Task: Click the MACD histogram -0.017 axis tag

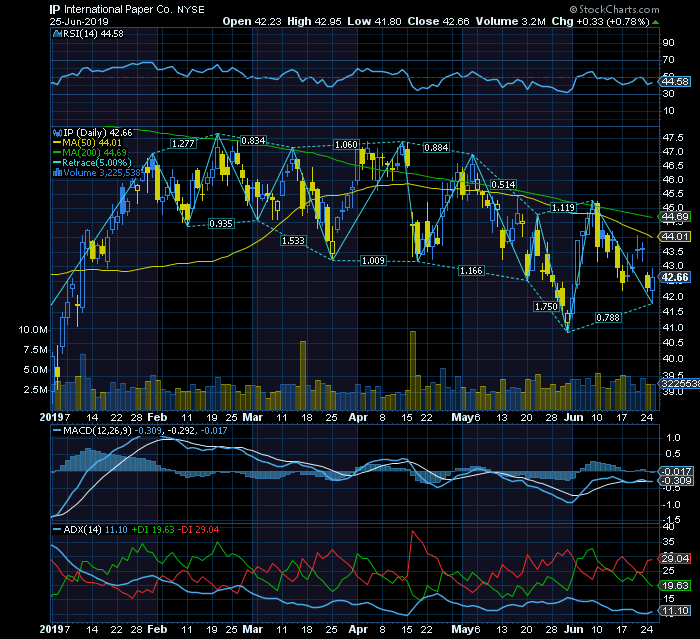Action: click(676, 471)
